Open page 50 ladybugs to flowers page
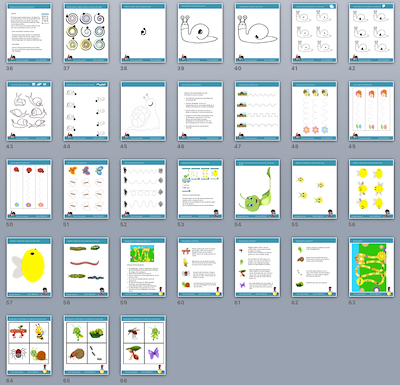Screen dimensions: 400x385 (x=29, y=189)
